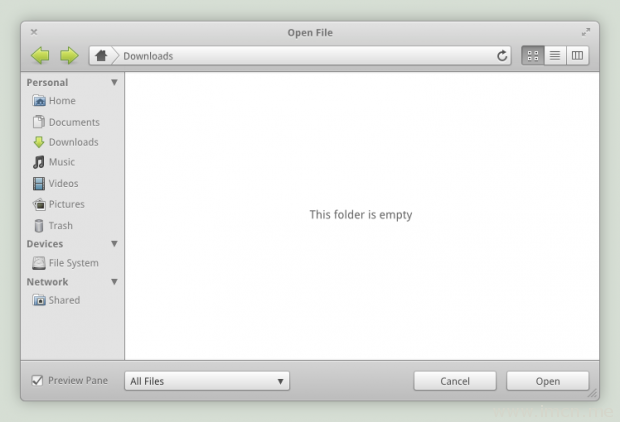Screen dimensions: 620x422
Task: Click the green back arrow
Action: pos(40,56)
